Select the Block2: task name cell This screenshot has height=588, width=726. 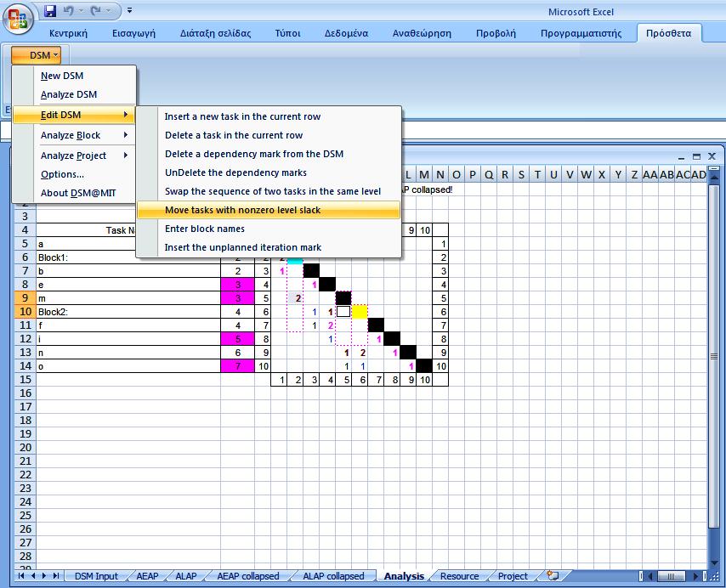pyautogui.click(x=128, y=312)
